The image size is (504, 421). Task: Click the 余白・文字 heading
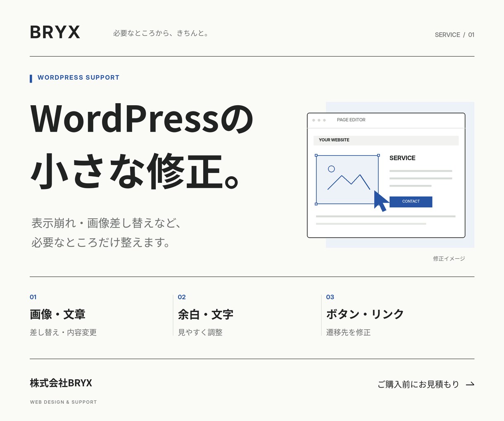(x=206, y=315)
